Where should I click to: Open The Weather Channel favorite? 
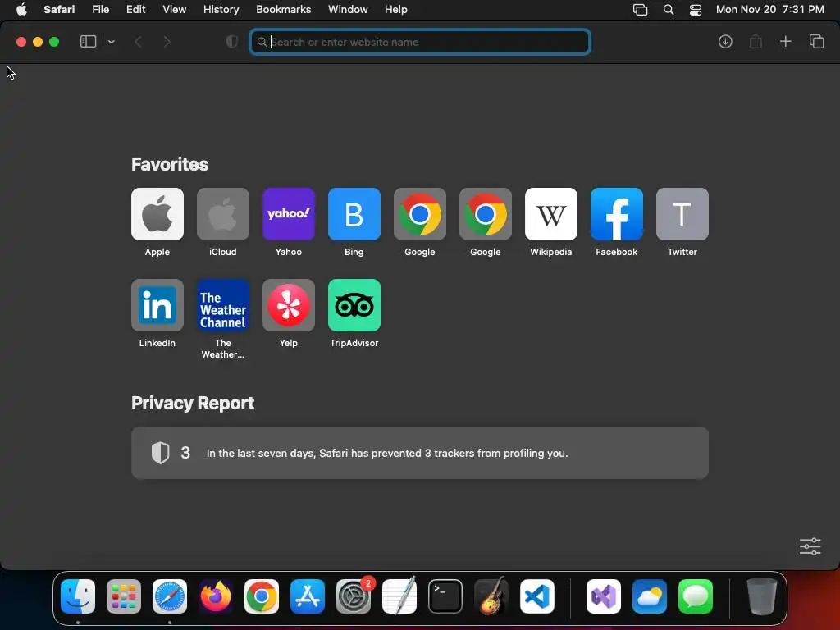click(x=223, y=305)
